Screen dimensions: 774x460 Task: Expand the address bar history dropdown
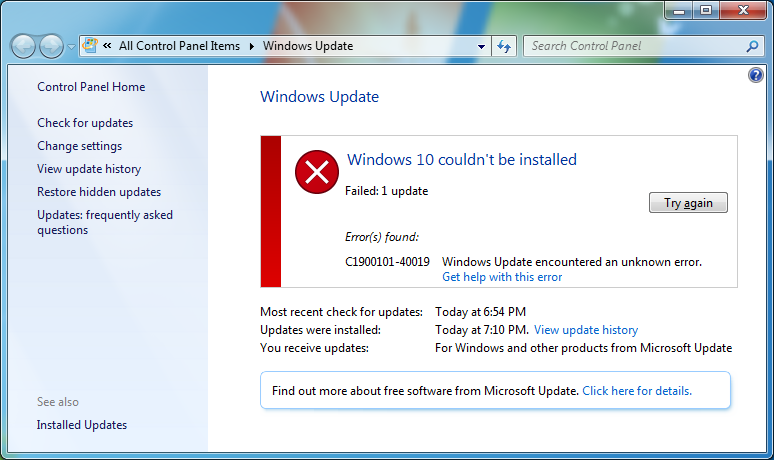(482, 46)
